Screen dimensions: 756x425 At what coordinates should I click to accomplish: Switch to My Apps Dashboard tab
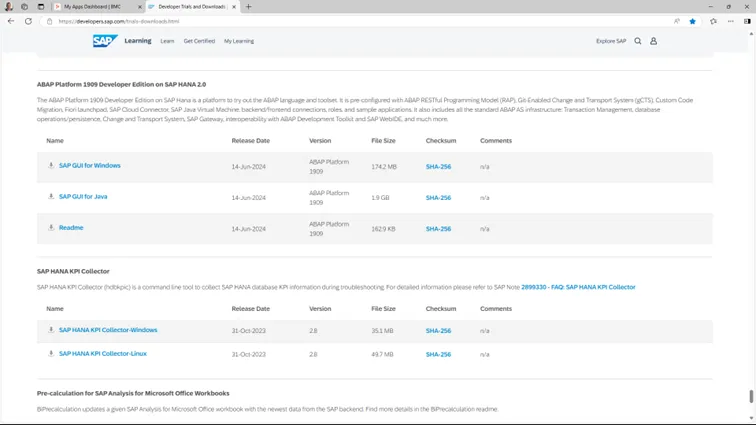(x=98, y=7)
